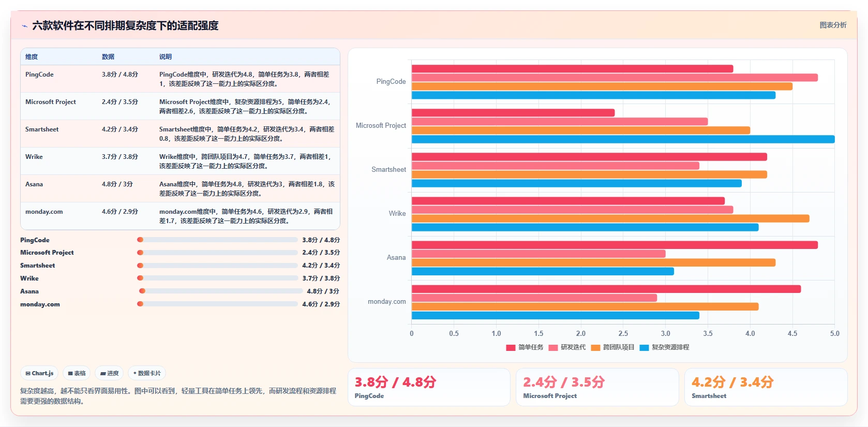The height and width of the screenshot is (427, 868).
Task: Click the Wrike progress bar
Action: pos(217,278)
